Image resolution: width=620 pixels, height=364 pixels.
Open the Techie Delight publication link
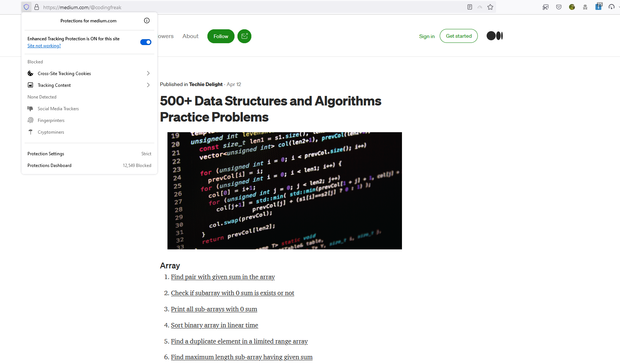[x=206, y=84]
